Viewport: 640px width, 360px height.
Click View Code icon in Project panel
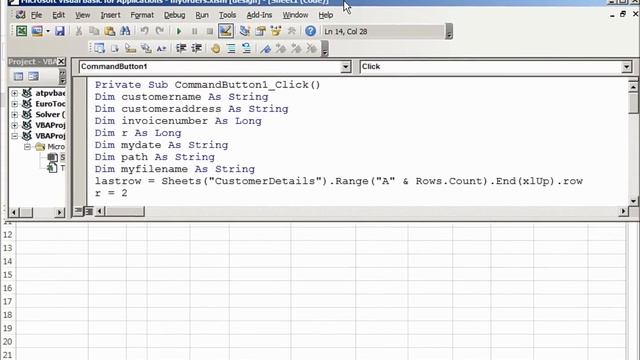[18, 76]
